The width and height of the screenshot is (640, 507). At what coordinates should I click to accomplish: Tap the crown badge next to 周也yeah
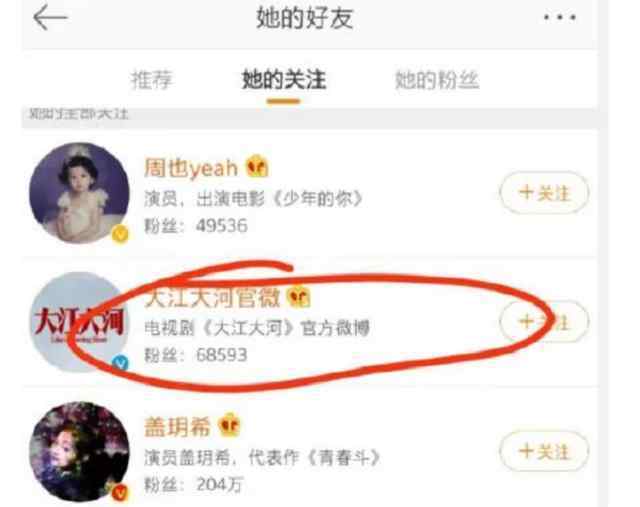point(257,167)
